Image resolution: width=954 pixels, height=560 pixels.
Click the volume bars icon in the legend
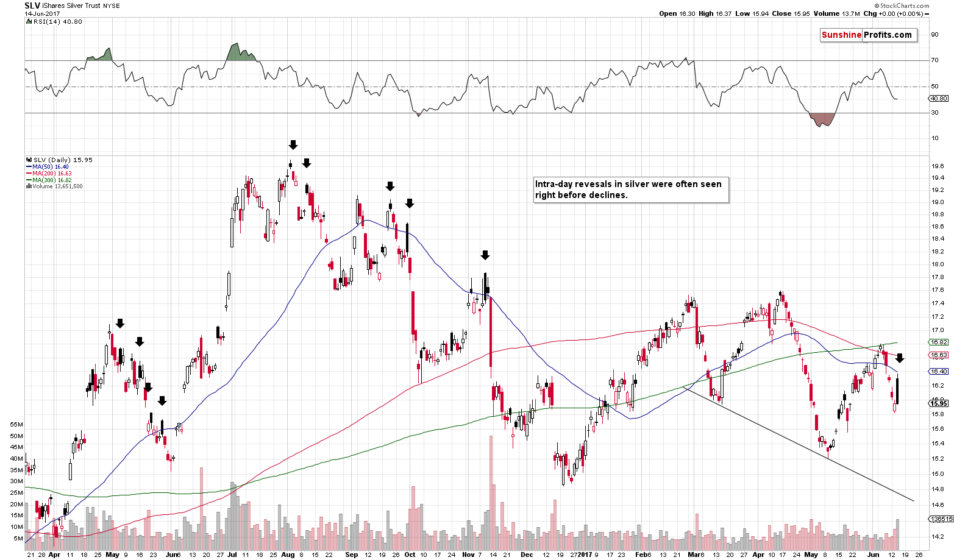[x=29, y=186]
